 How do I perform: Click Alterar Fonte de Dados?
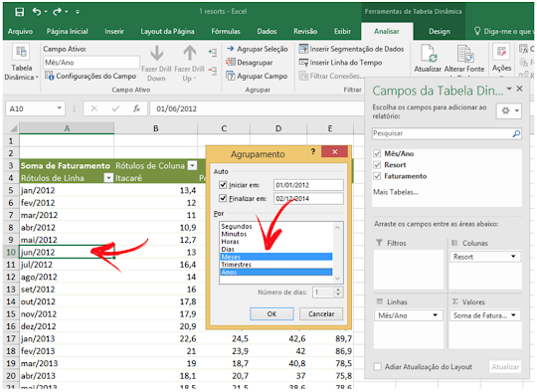464,59
